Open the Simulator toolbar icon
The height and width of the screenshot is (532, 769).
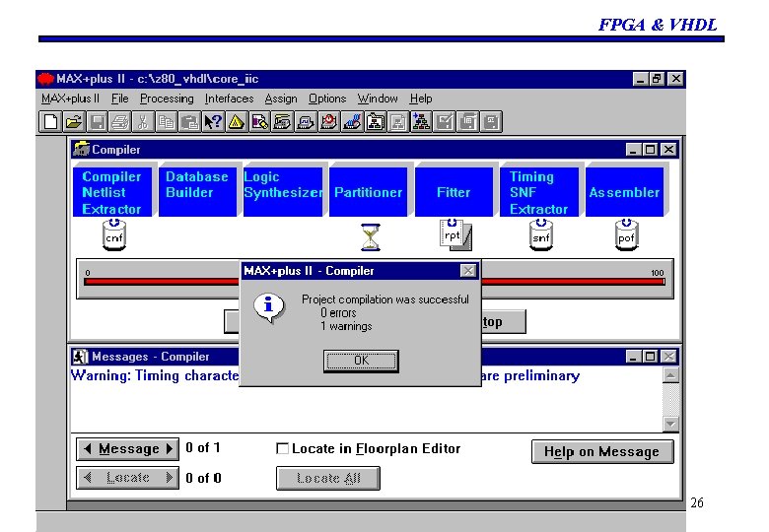306,122
